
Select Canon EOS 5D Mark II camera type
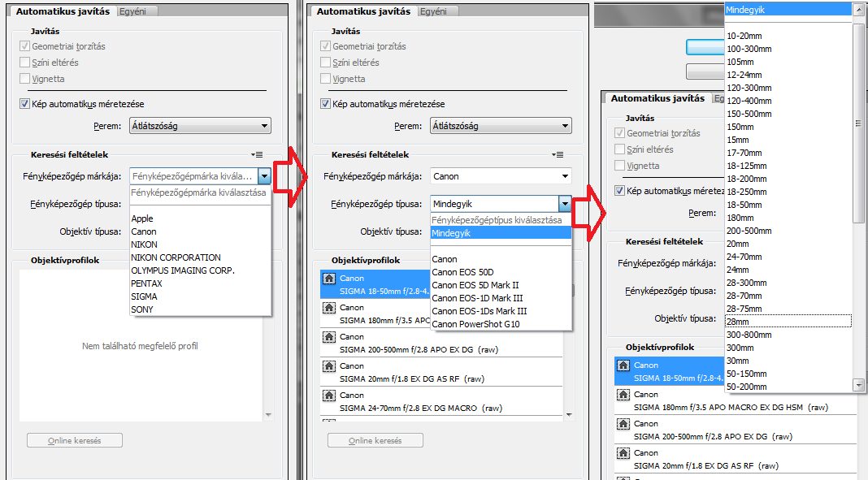(x=501, y=285)
